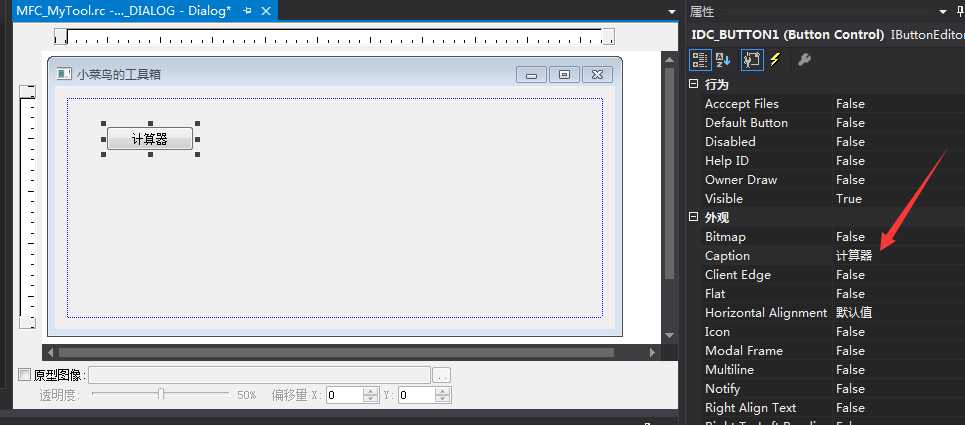
Task: Sort properties alphabetically
Action: (723, 60)
